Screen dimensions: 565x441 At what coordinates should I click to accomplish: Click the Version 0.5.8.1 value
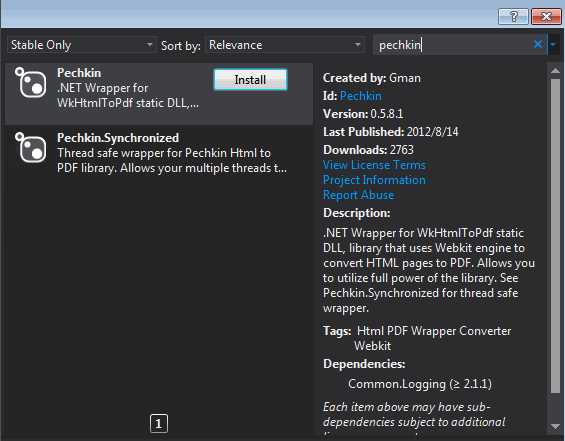pyautogui.click(x=387, y=114)
